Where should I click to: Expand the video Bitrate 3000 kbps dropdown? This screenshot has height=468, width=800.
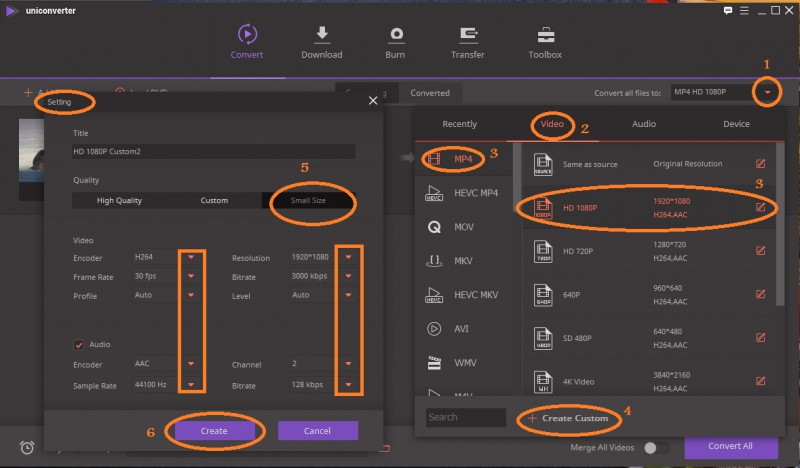pos(348,276)
